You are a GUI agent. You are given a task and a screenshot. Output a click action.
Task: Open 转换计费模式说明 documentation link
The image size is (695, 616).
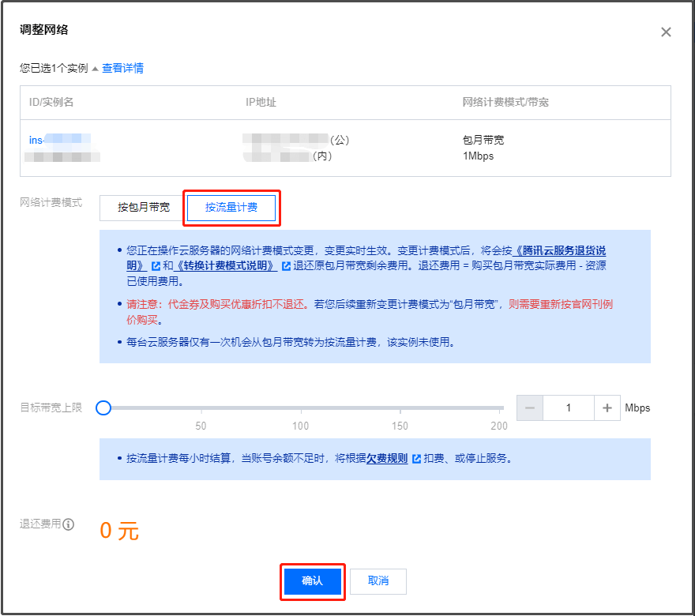[x=226, y=265]
